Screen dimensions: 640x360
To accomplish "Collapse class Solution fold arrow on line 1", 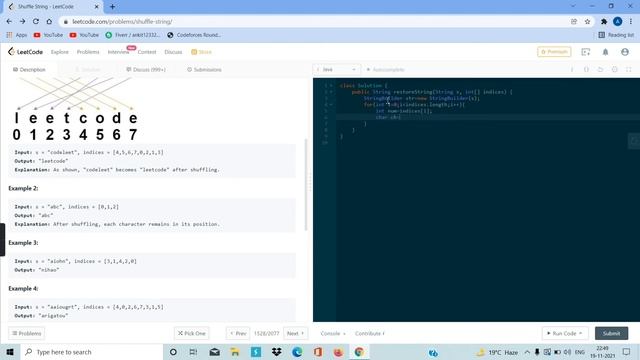I will click(331, 86).
